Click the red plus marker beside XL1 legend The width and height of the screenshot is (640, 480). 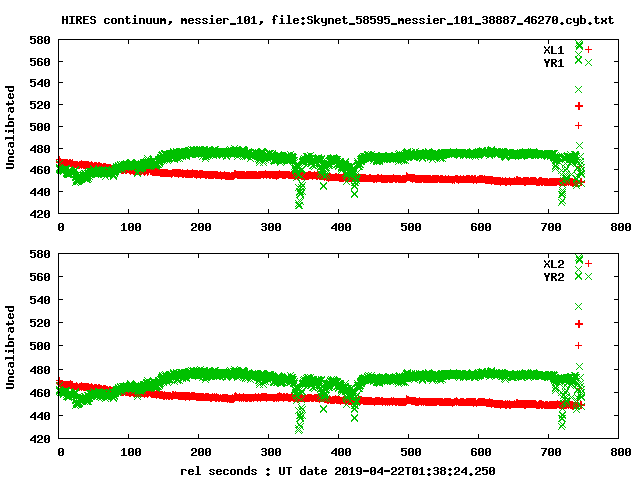coord(588,50)
